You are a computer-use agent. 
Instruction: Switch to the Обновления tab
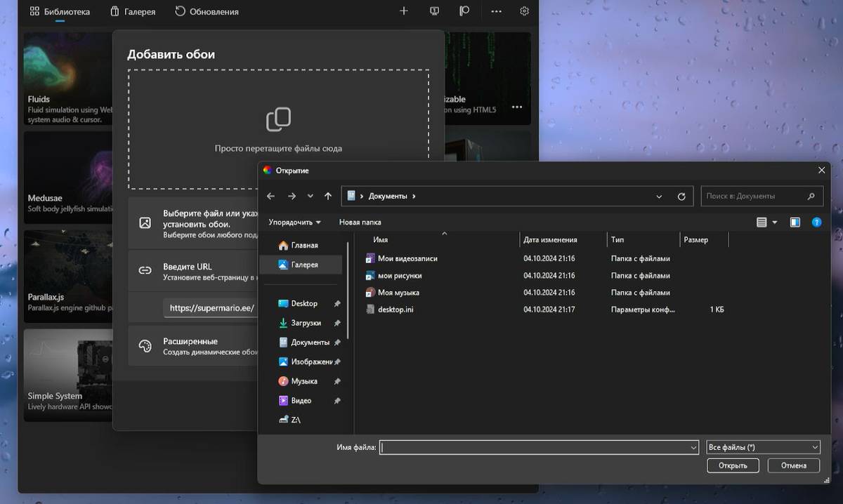(207, 11)
